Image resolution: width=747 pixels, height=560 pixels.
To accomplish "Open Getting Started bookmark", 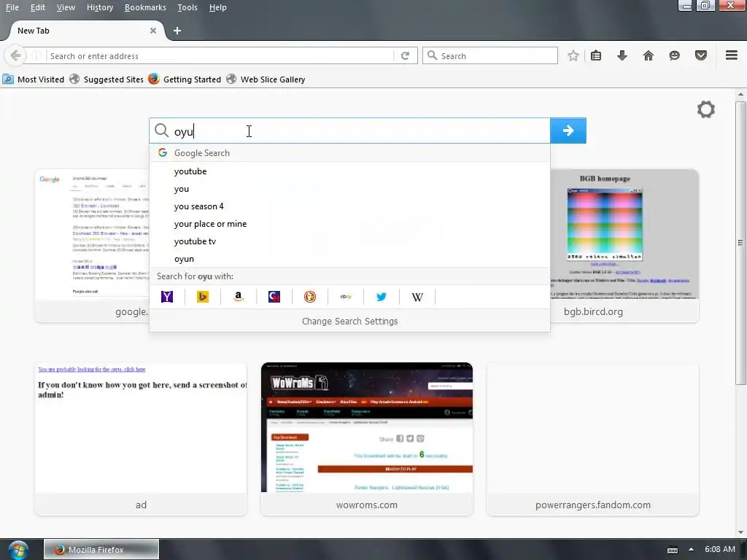I will coord(185,79).
